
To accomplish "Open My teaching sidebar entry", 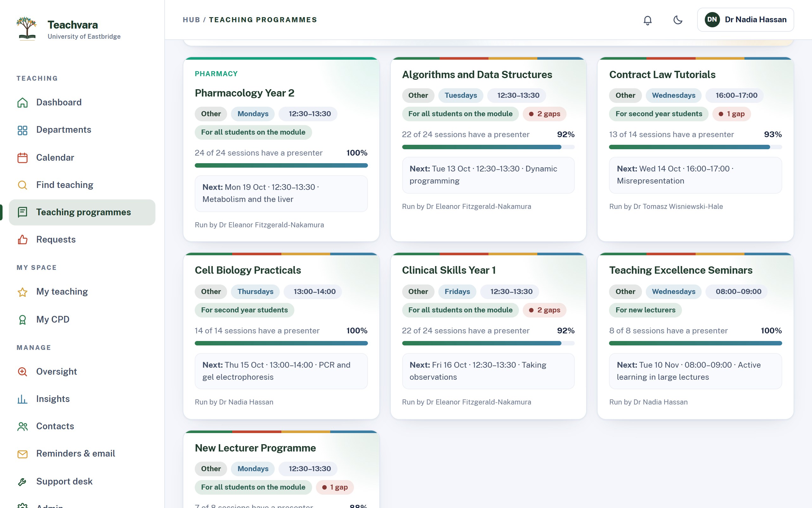I will click(x=82, y=292).
